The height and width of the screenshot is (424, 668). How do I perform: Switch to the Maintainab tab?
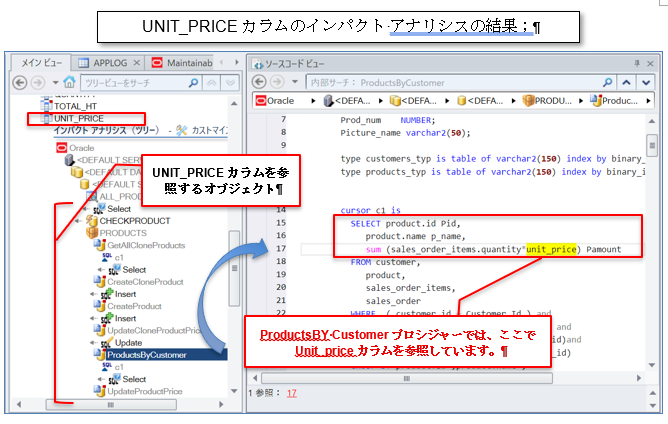click(182, 62)
